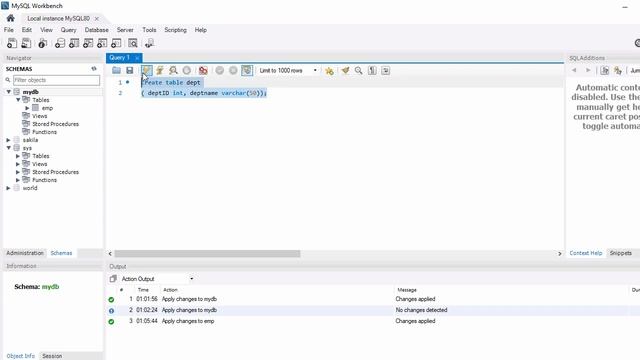The image size is (640, 360).
Task: Open the Scripting menu
Action: 175,30
